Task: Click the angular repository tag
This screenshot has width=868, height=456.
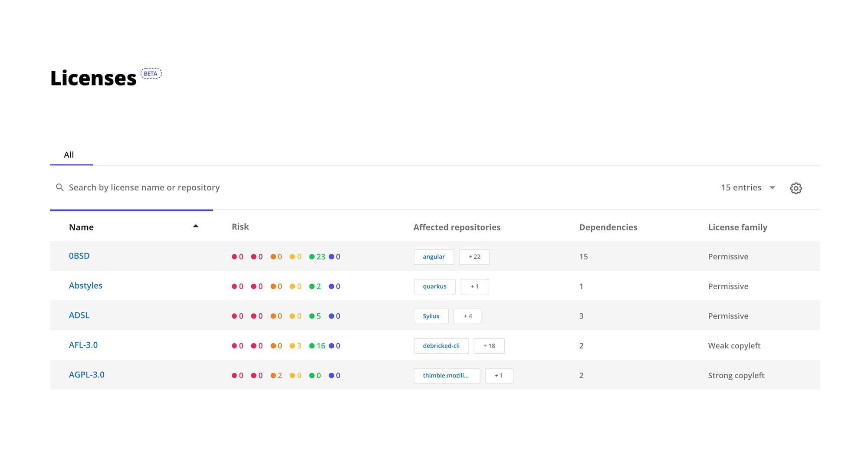Action: pyautogui.click(x=434, y=257)
